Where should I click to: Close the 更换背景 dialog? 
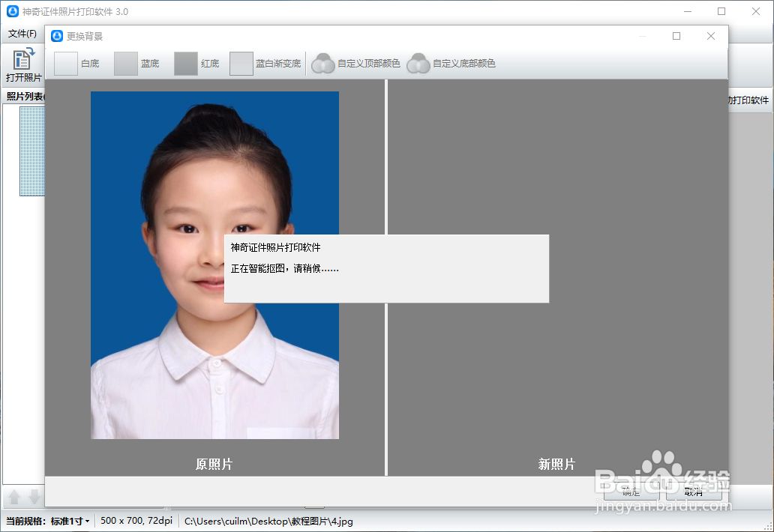[711, 36]
